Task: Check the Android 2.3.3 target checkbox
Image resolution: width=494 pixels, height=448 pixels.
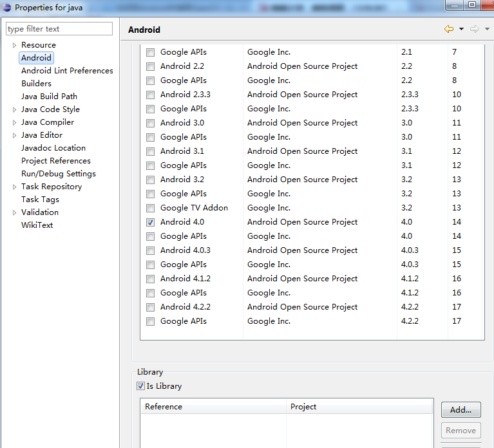Action: pos(150,95)
